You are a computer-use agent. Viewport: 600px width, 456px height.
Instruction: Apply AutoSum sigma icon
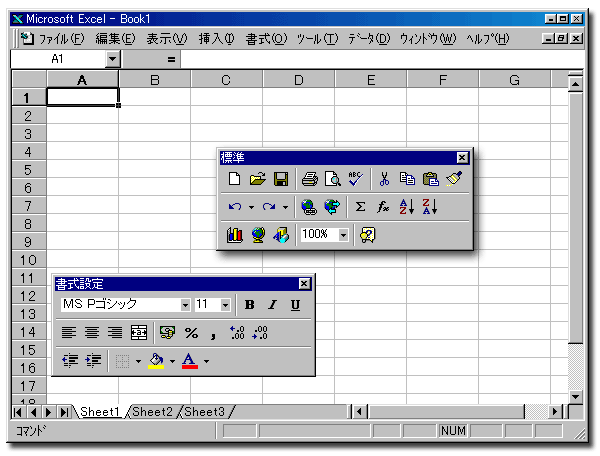360,207
